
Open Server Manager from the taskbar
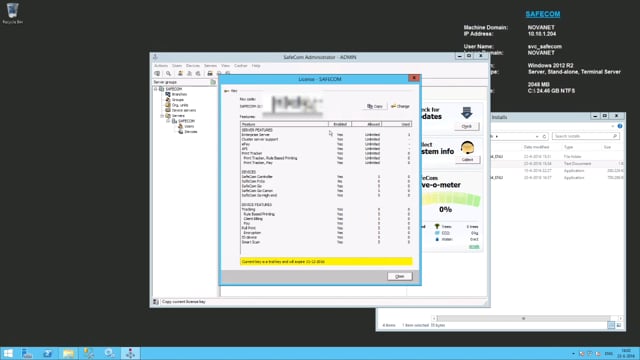[27, 353]
